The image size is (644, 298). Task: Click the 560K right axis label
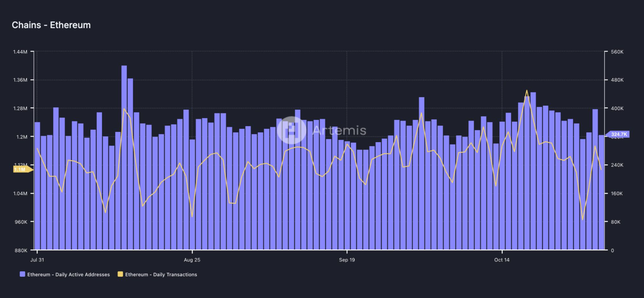(617, 52)
